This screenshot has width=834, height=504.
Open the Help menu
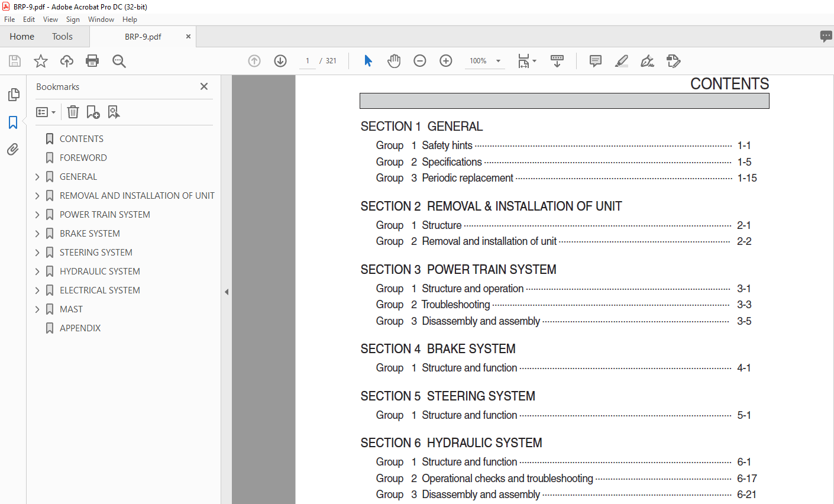click(130, 20)
